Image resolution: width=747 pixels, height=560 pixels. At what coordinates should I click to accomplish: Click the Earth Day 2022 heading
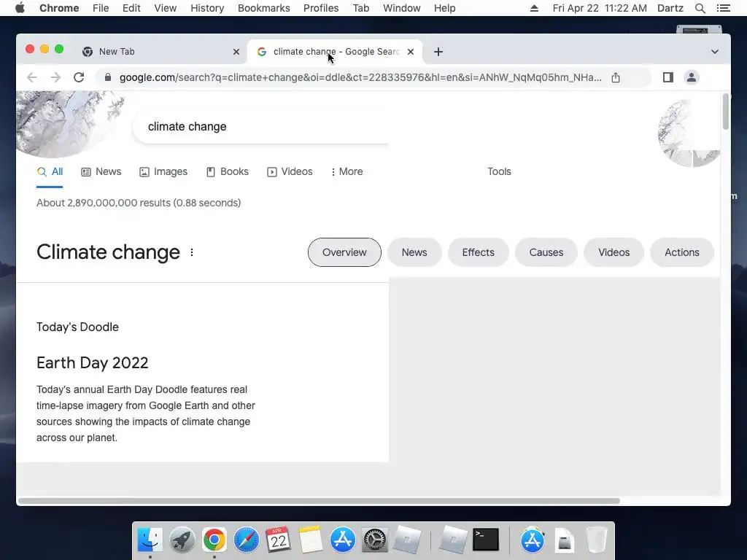pyautogui.click(x=93, y=363)
